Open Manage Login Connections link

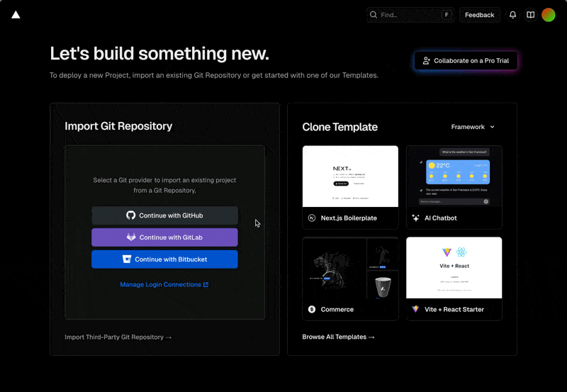[x=164, y=284]
